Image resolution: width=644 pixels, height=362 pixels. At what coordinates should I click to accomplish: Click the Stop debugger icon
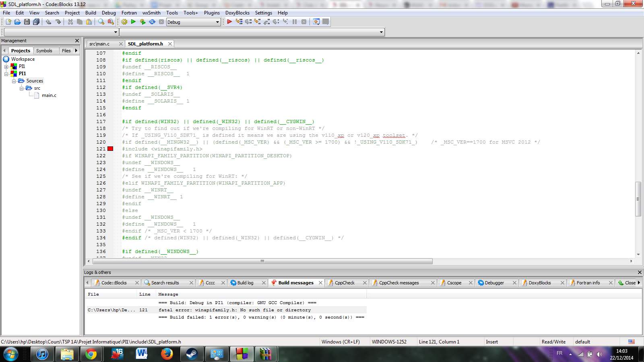[x=304, y=22]
